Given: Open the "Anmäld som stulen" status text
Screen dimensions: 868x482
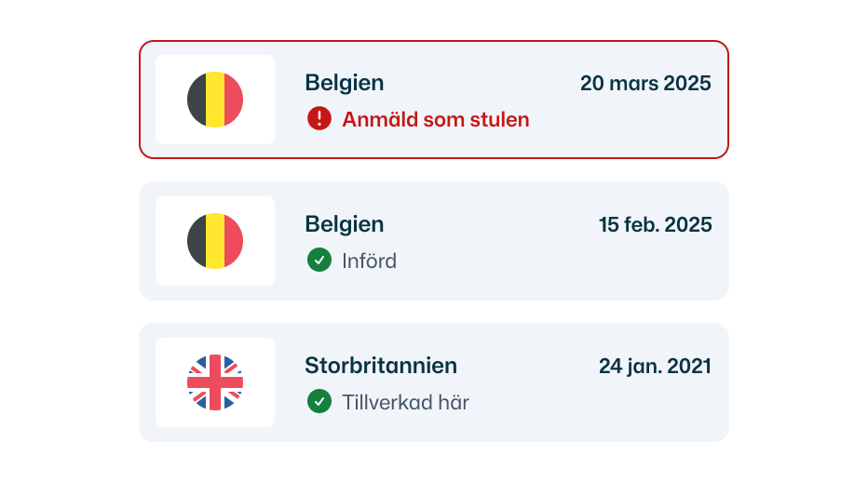Looking at the screenshot, I should coord(435,119).
